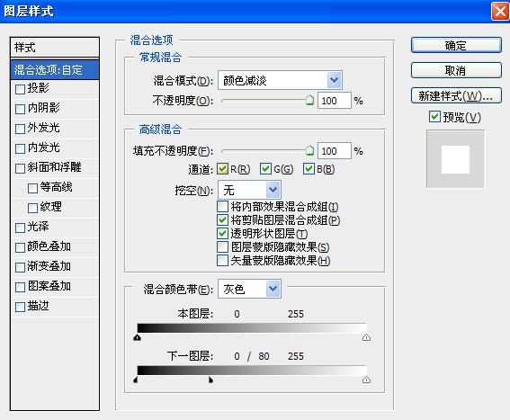Click the 新建样式(W)... button
510x420 pixels.
pyautogui.click(x=456, y=95)
